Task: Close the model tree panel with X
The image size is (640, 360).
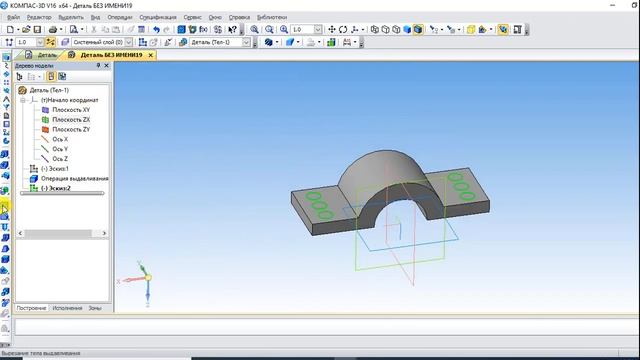Action: tap(107, 66)
